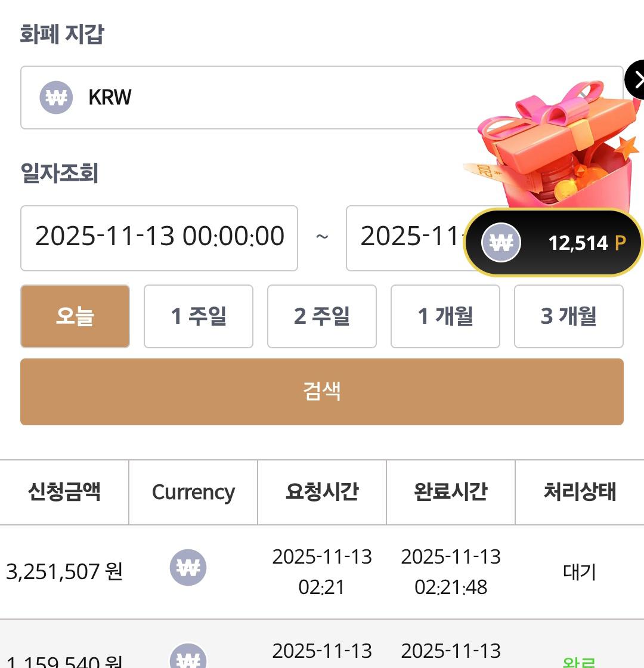Click the 요청시간 column header
644x668 pixels.
(322, 492)
